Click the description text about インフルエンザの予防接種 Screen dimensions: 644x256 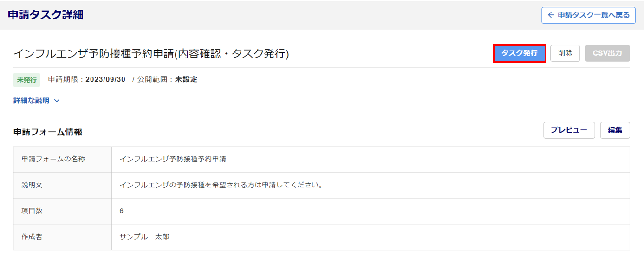click(x=221, y=186)
